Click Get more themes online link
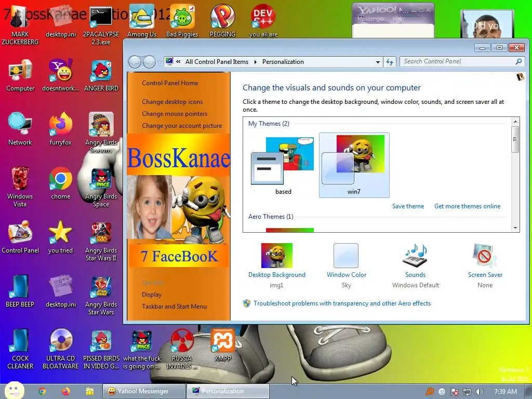This screenshot has width=532, height=399. (467, 206)
